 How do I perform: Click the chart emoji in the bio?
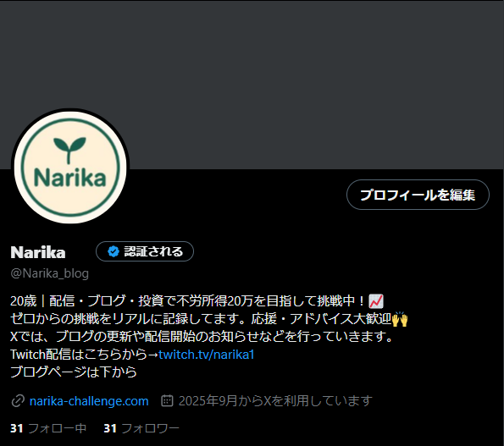[x=376, y=301]
